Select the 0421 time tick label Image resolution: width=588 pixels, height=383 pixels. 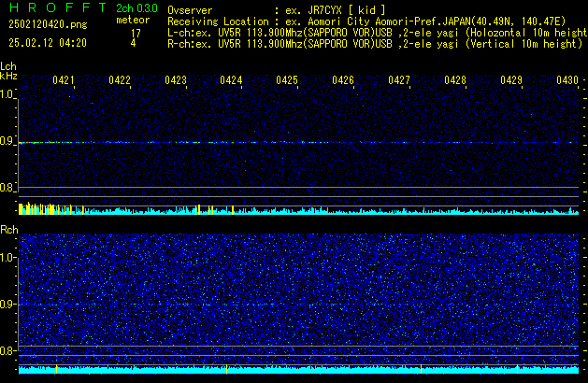pyautogui.click(x=63, y=80)
